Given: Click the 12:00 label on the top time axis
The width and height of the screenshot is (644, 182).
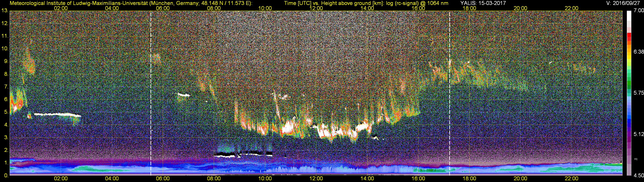Looking at the screenshot, I should [316, 8].
